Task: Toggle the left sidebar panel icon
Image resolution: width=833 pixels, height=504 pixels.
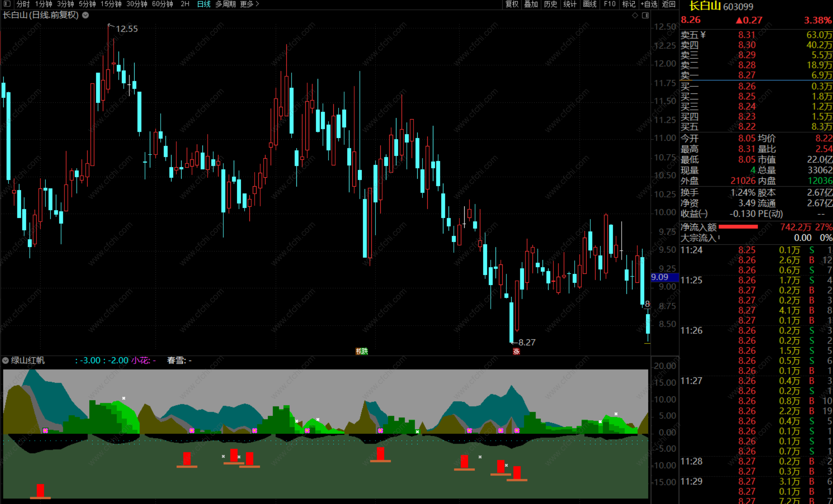Action: (7, 4)
